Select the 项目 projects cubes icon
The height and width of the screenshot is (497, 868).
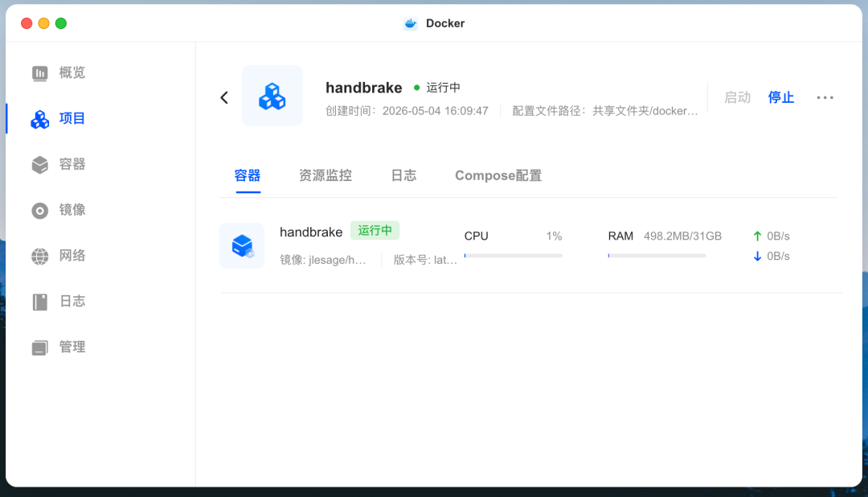coord(40,118)
